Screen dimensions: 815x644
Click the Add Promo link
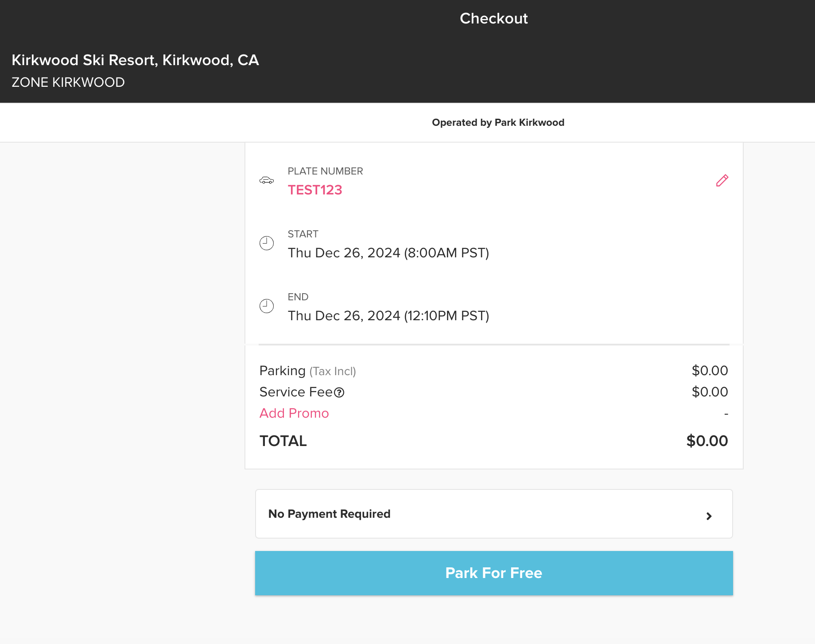294,413
